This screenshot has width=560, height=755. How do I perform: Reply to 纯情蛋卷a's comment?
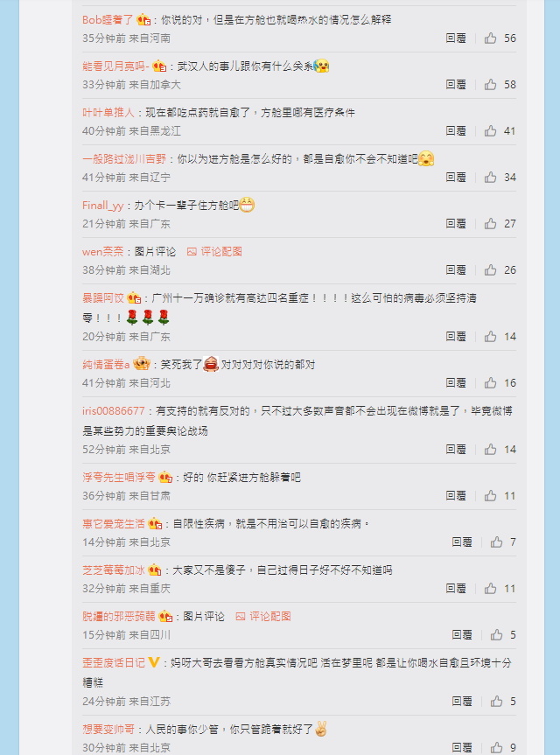(x=456, y=383)
